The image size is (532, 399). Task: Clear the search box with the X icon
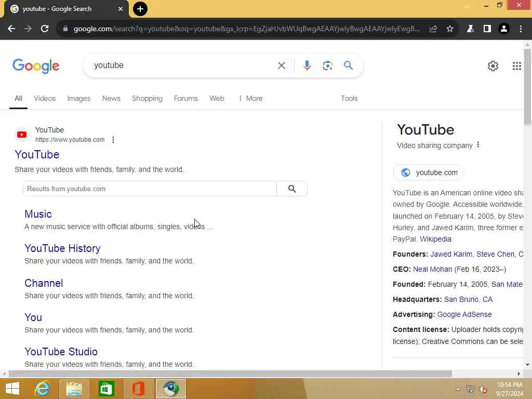click(281, 65)
